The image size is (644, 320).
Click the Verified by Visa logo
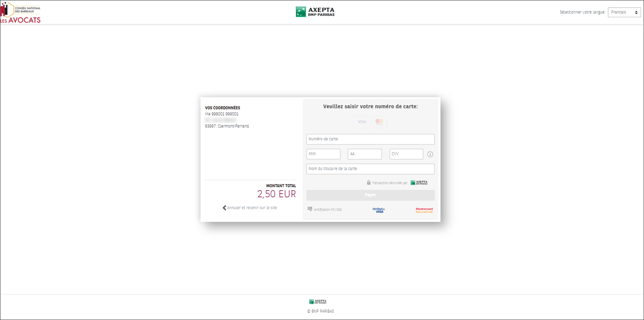point(379,210)
